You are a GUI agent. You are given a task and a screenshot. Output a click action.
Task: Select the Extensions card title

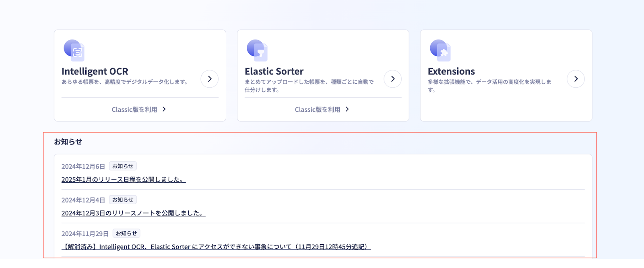(x=451, y=71)
